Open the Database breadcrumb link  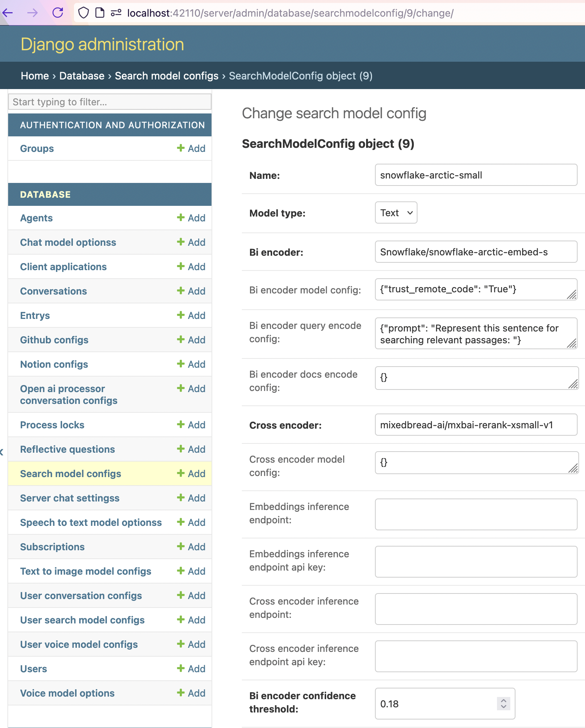[82, 76]
